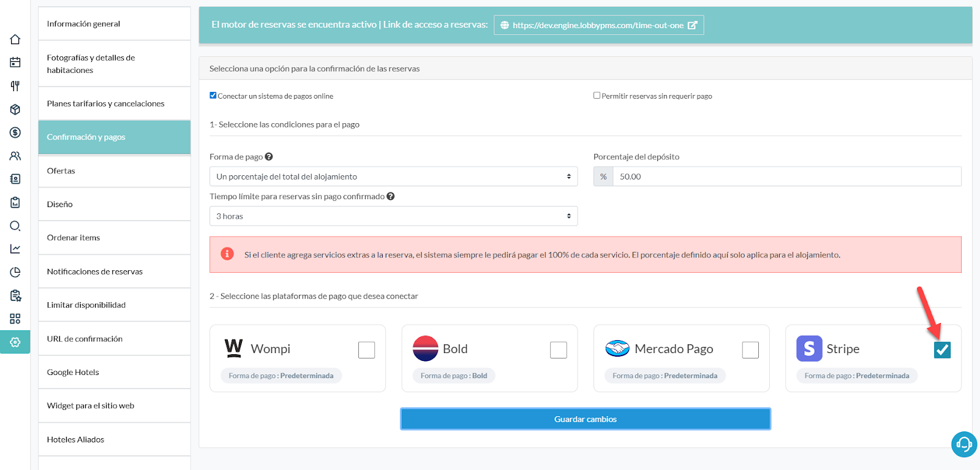
Task: Click the Guardar cambios button
Action: [x=585, y=419]
